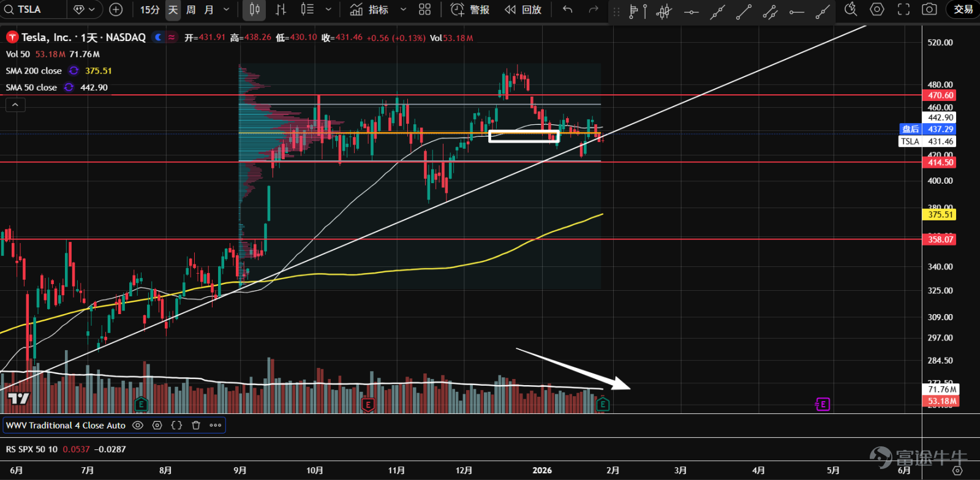This screenshot has height=480, width=980.
Task: Toggle the pink approximate data indicator
Action: tap(171, 37)
